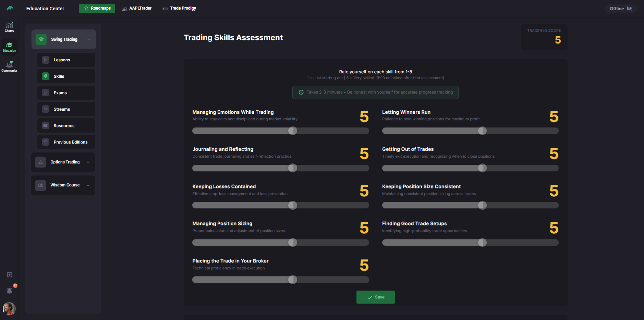Image resolution: width=644 pixels, height=320 pixels.
Task: Switch to the AAPLTrader tab
Action: coord(137,8)
